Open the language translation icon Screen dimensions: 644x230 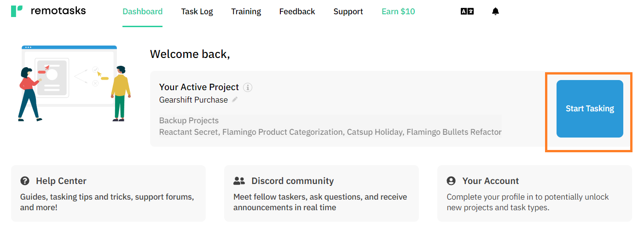[467, 11]
